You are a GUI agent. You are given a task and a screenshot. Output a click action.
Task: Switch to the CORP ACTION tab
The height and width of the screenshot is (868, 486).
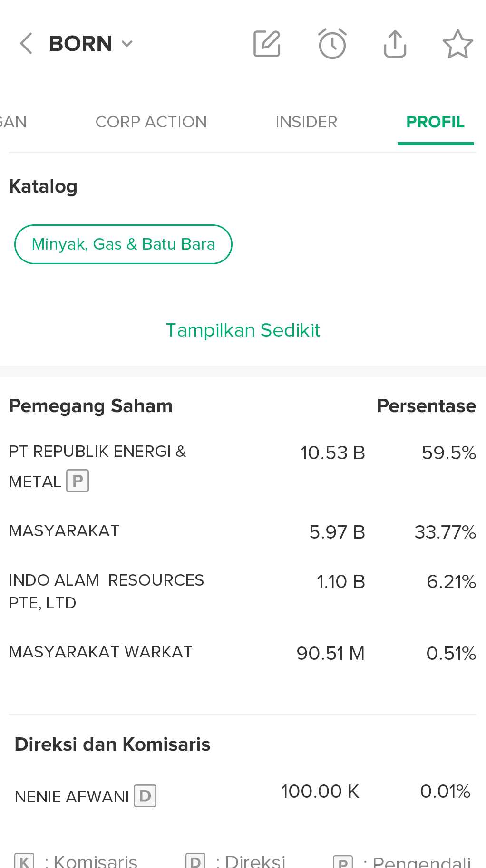coord(151,122)
